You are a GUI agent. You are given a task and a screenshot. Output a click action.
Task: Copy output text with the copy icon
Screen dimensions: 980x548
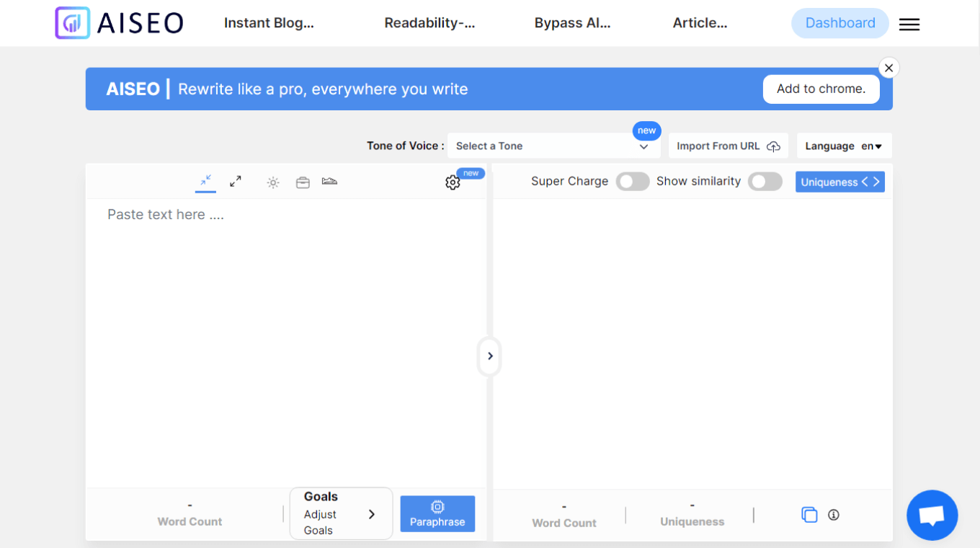coord(809,515)
